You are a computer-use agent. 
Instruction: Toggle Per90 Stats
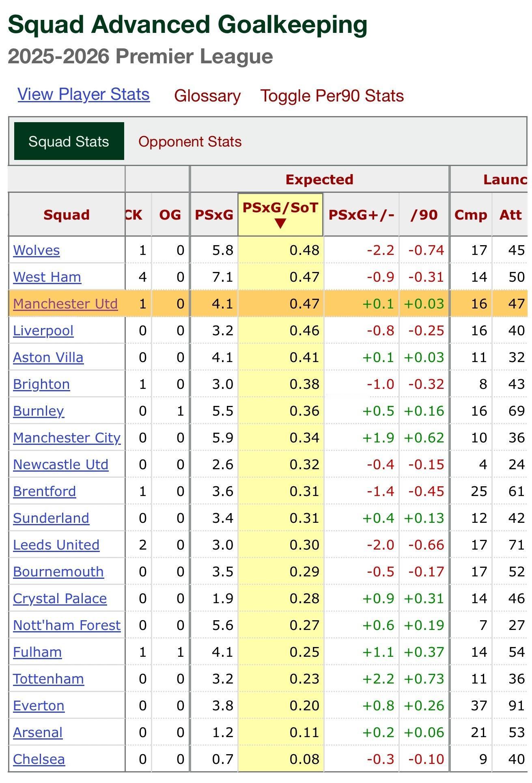click(x=332, y=96)
